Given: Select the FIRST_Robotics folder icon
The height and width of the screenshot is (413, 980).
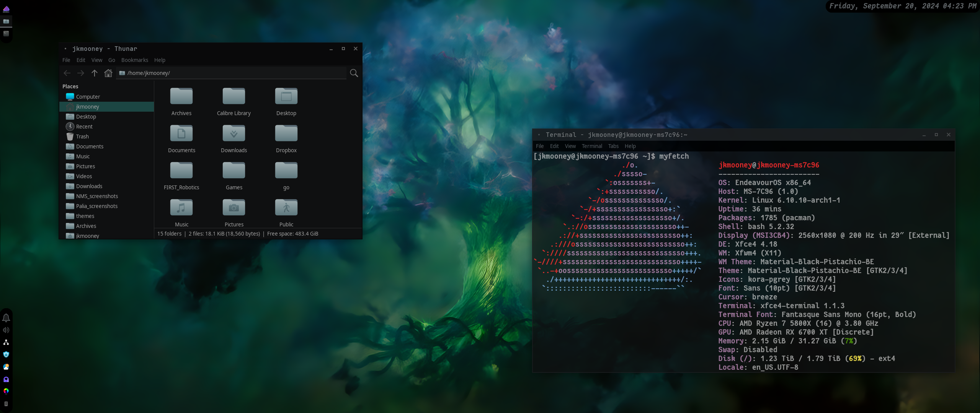Looking at the screenshot, I should [x=181, y=170].
